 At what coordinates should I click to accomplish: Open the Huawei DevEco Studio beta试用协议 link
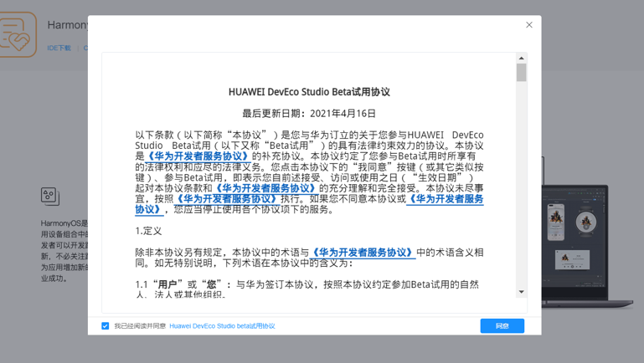point(222,325)
